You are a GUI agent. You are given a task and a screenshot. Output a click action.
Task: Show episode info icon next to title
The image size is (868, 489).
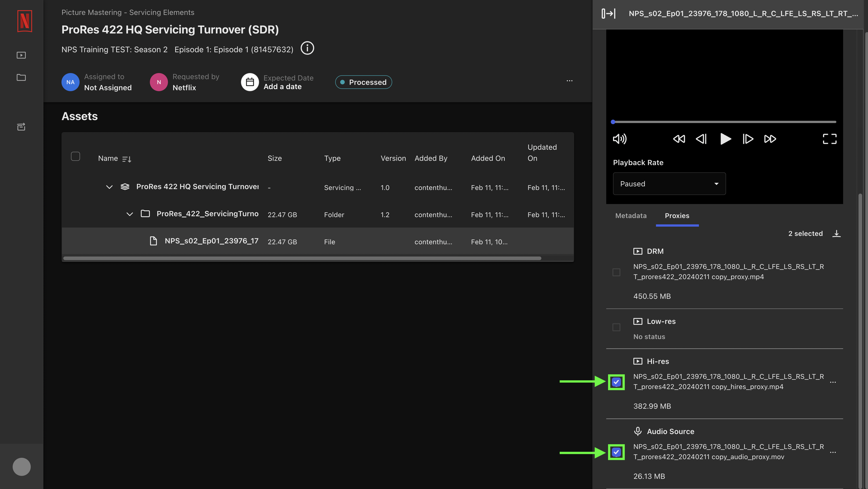pos(307,48)
